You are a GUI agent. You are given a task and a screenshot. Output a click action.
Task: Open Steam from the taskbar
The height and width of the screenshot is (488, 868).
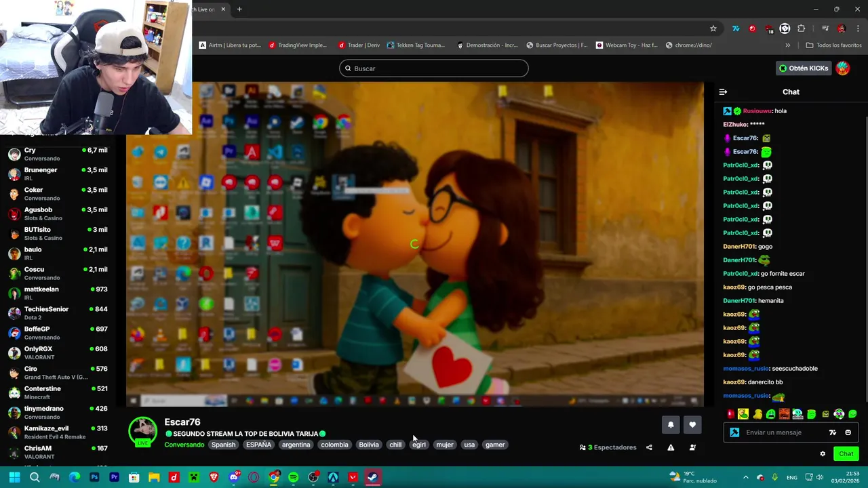[373, 477]
